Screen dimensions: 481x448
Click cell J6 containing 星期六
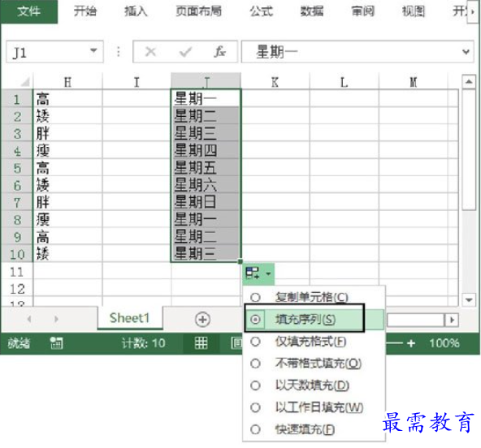click(206, 185)
